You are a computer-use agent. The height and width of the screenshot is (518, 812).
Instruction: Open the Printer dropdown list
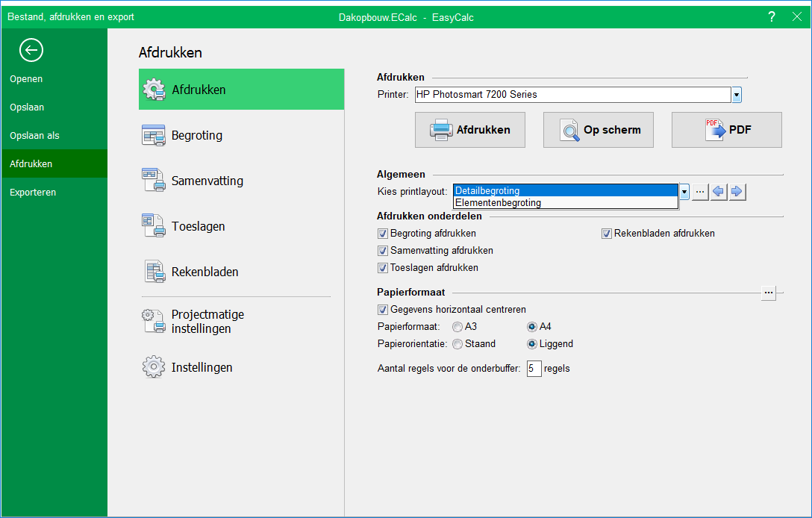click(x=737, y=95)
